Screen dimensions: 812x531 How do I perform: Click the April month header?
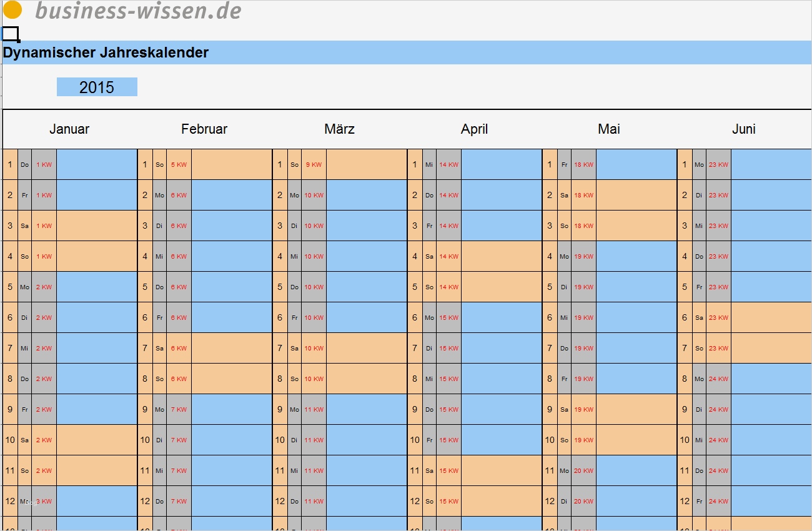(474, 129)
